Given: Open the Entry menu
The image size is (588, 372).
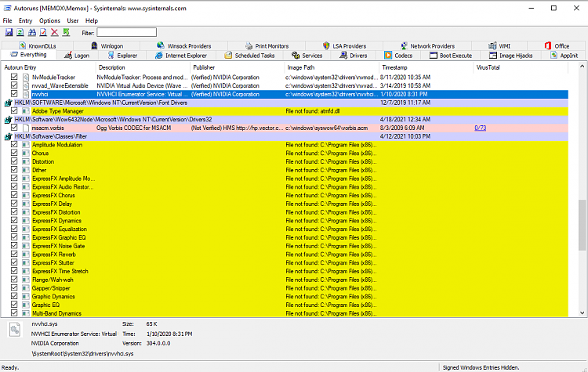Looking at the screenshot, I should click(x=26, y=20).
